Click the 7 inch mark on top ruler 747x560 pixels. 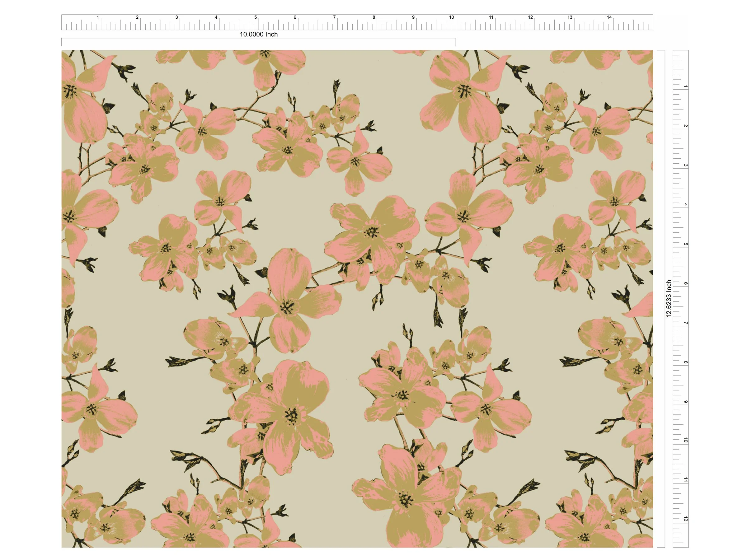(334, 17)
